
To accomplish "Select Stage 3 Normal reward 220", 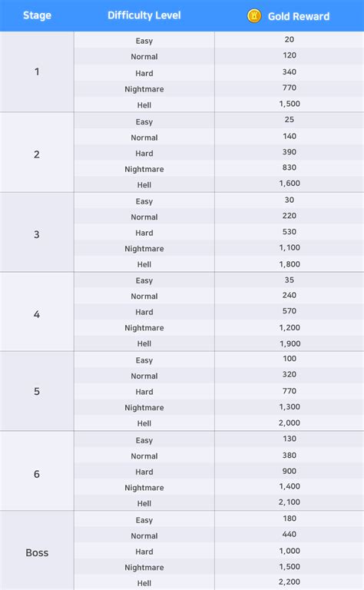I will [x=290, y=216].
